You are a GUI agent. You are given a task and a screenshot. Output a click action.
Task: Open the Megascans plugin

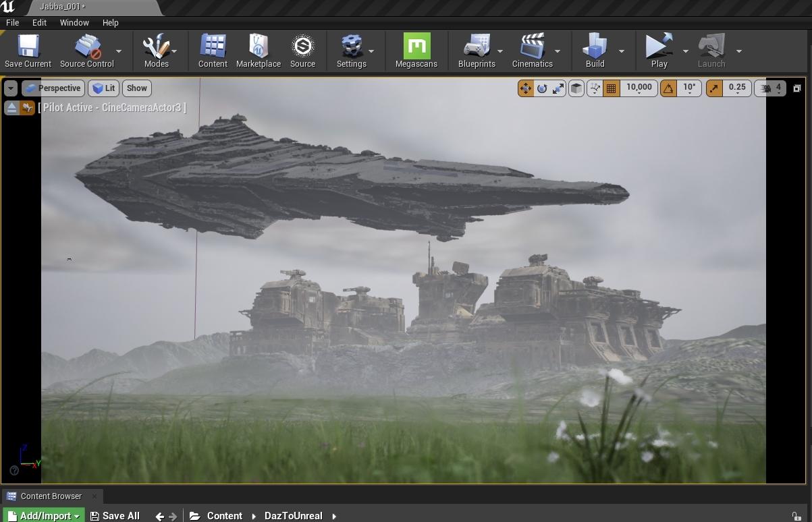click(416, 51)
